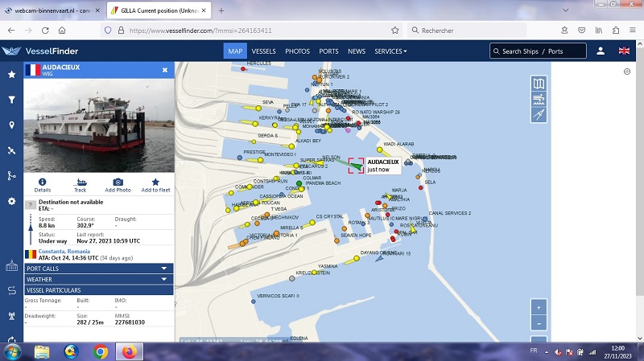Close the AUDACIEUX vessel panel

(165, 70)
